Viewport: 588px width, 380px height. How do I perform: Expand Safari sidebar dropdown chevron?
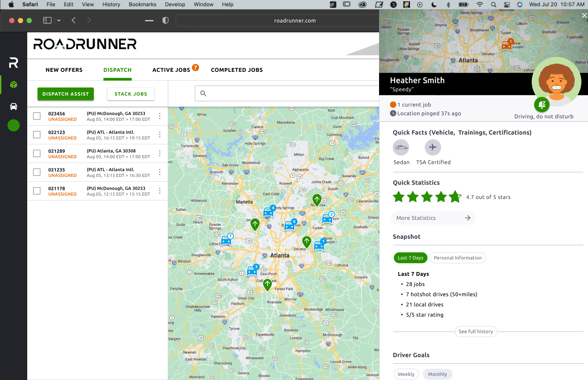pyautogui.click(x=59, y=20)
